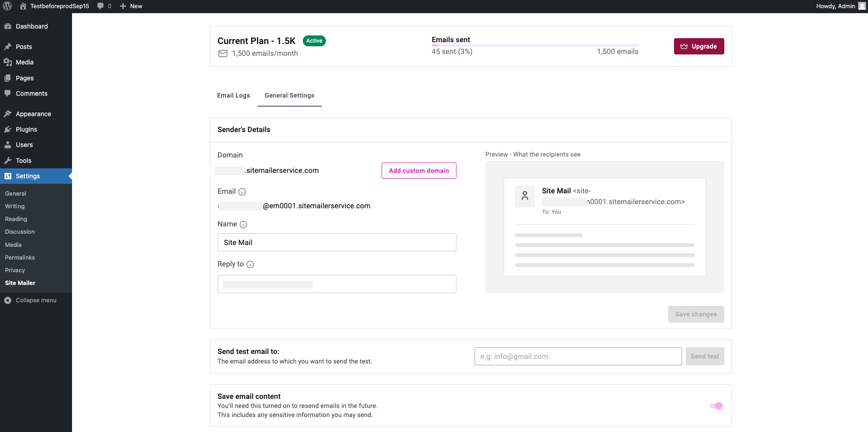Click the Add custom domain button

pyautogui.click(x=419, y=171)
